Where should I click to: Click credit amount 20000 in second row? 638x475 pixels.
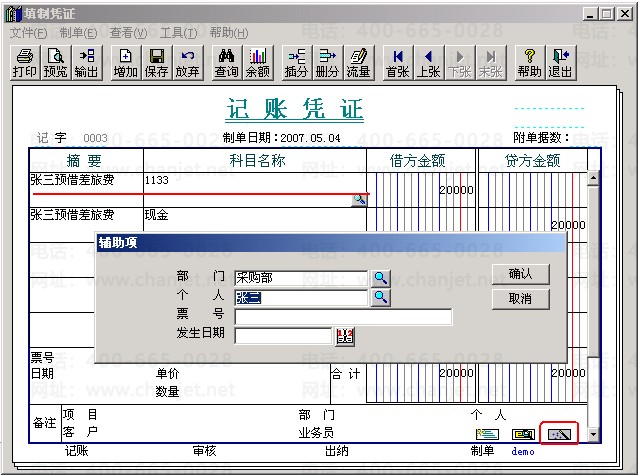(568, 225)
